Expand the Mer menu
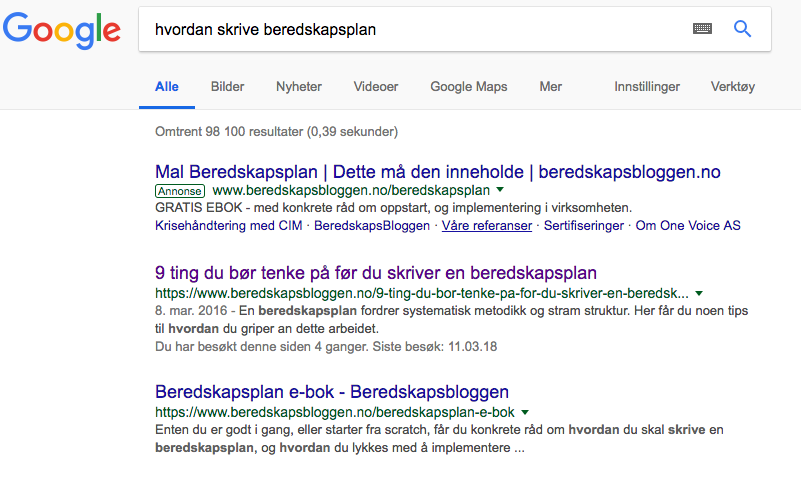 click(550, 87)
